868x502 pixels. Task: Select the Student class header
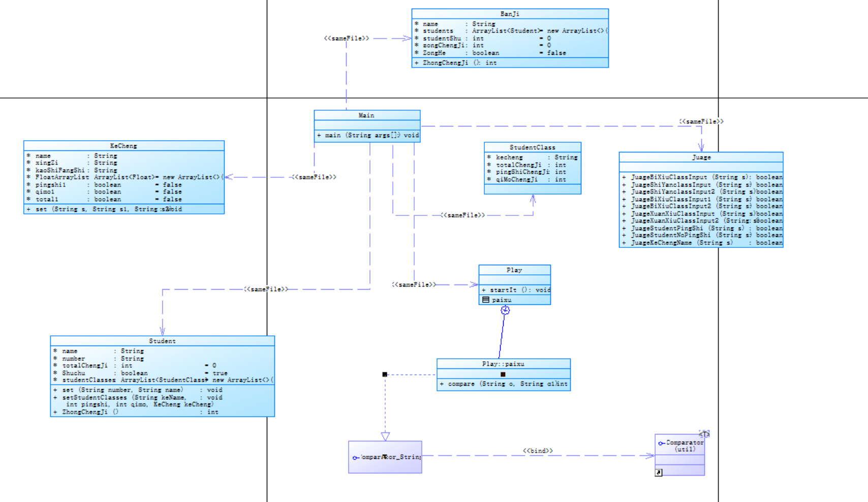163,341
